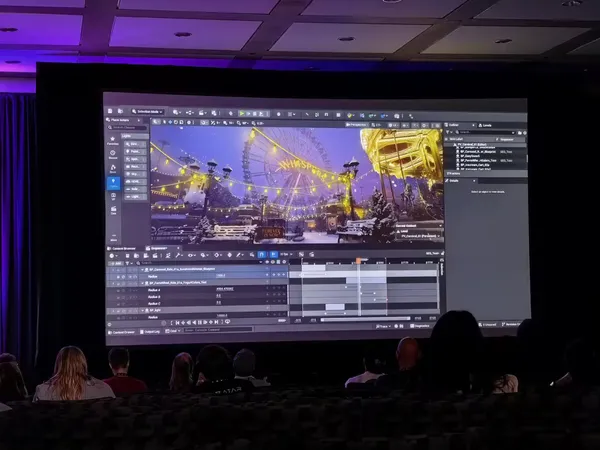Open the Content Drawer in status bar
The image size is (600, 450).
click(x=122, y=332)
